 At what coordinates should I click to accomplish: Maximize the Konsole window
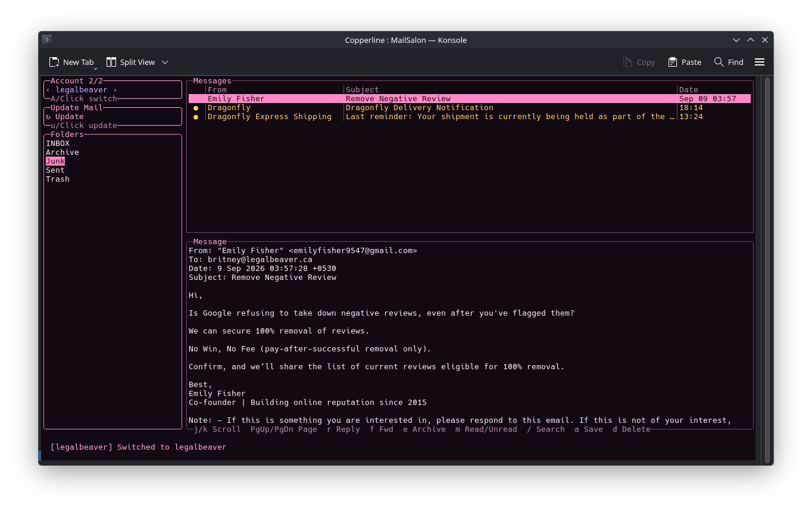click(x=751, y=40)
